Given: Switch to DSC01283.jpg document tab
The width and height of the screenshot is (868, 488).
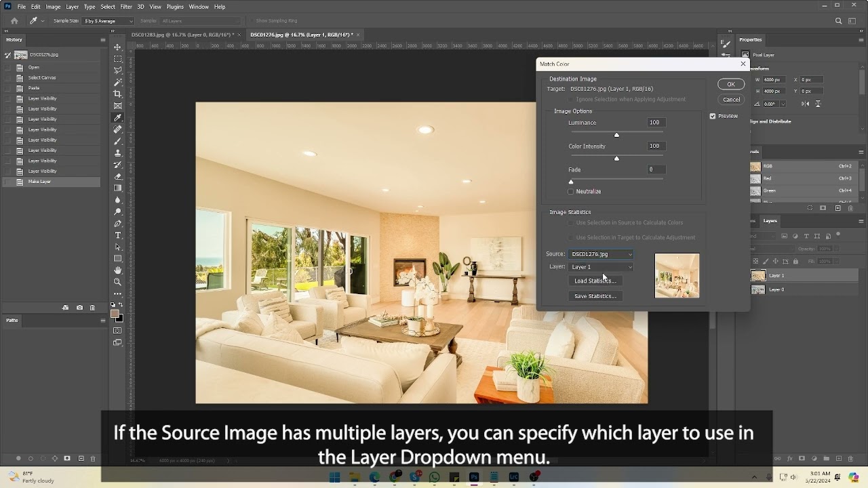Looking at the screenshot, I should 182,35.
